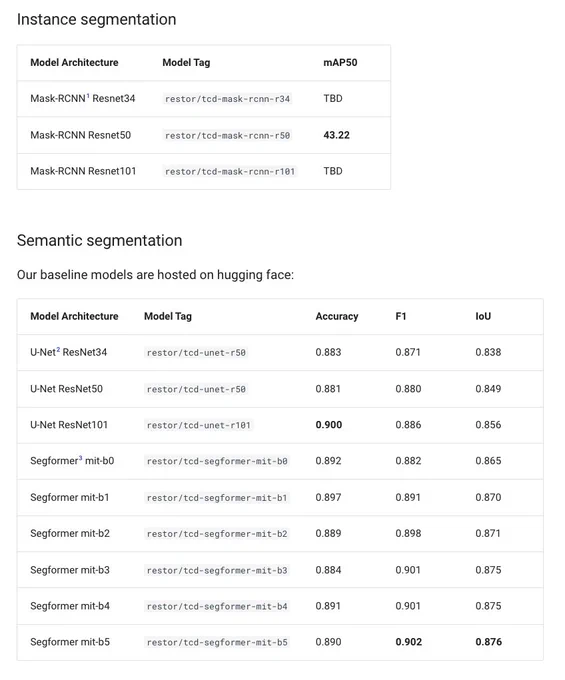This screenshot has width=565, height=680.
Task: Click the Semantic segmentation heading
Action: pyautogui.click(x=100, y=241)
